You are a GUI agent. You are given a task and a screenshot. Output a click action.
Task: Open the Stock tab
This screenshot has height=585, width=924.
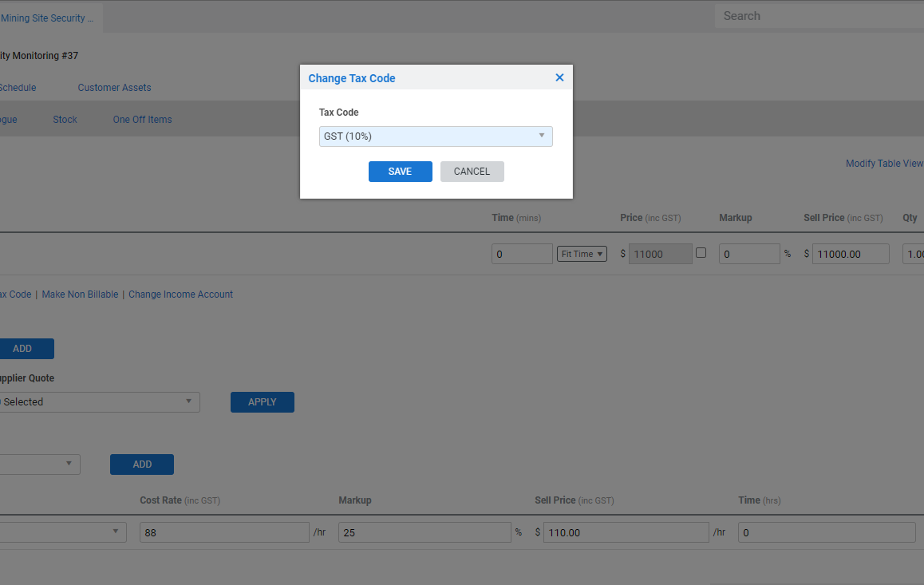coord(65,120)
